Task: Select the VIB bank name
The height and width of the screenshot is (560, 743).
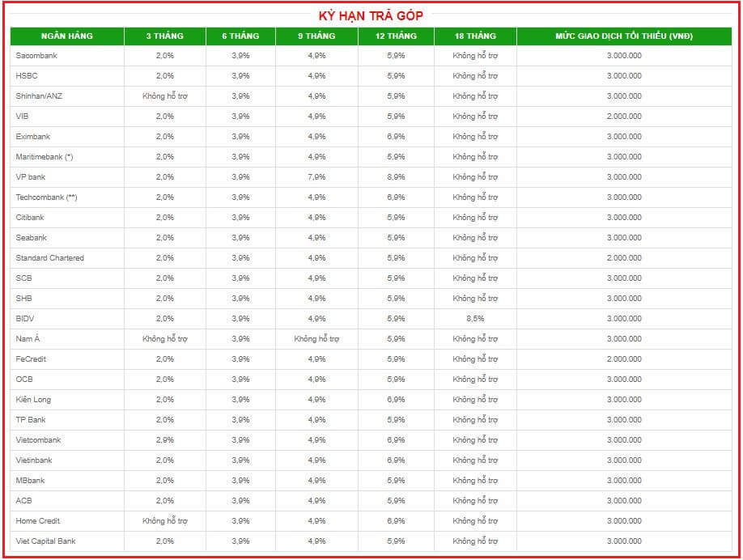Action: [22, 116]
